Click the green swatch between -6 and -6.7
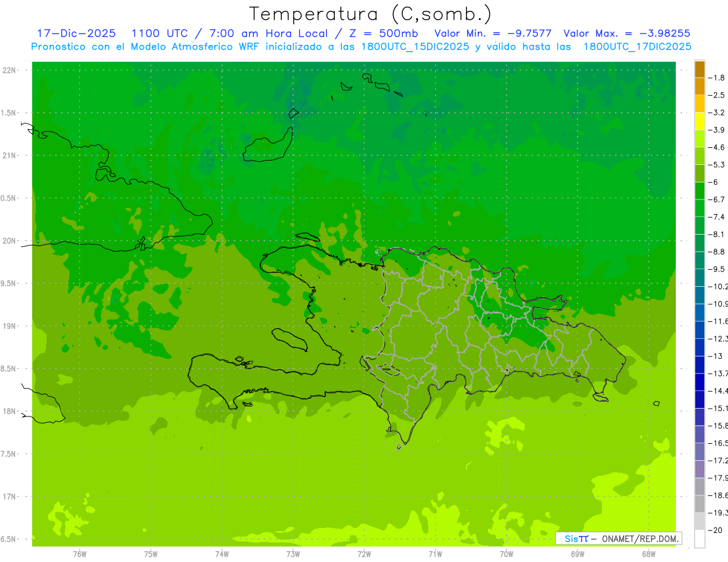 (x=699, y=191)
